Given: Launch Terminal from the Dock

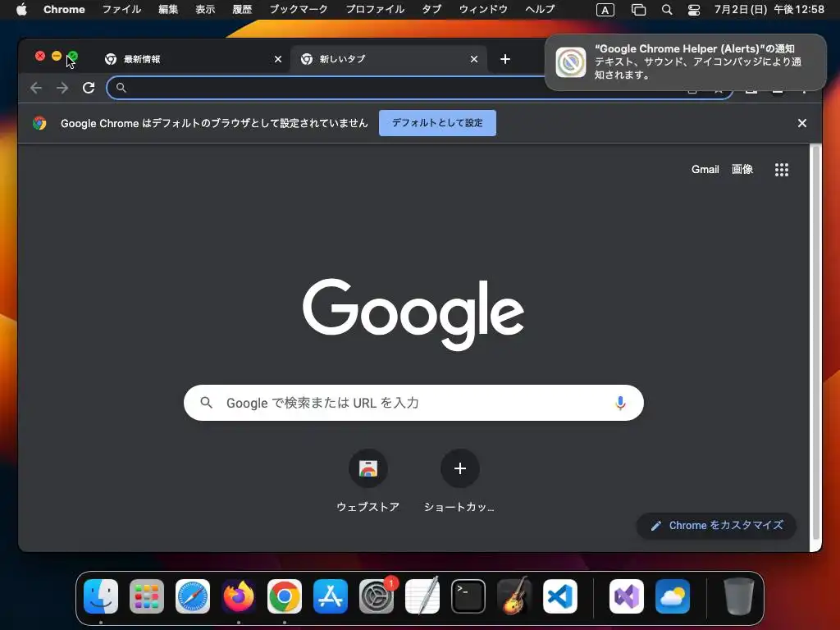Looking at the screenshot, I should [468, 596].
